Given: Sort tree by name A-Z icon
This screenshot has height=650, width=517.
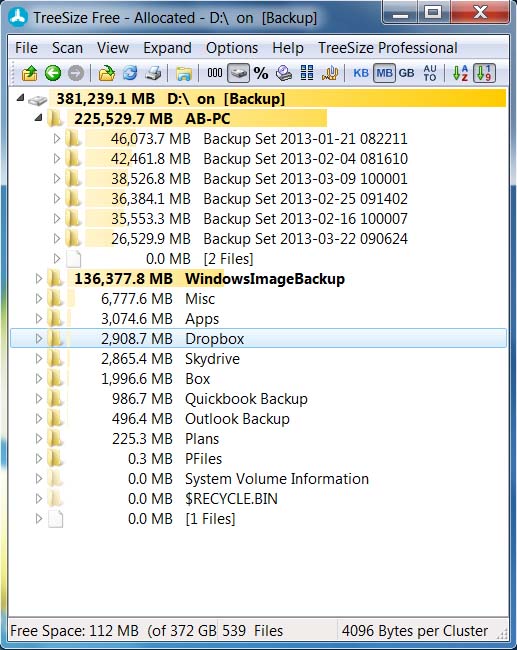Looking at the screenshot, I should 461,73.
